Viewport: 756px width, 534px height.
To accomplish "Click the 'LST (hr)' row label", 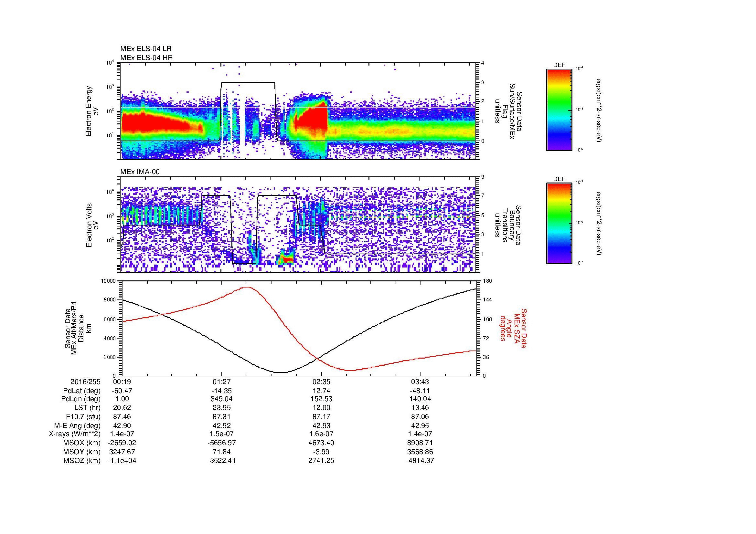I will coord(87,408).
